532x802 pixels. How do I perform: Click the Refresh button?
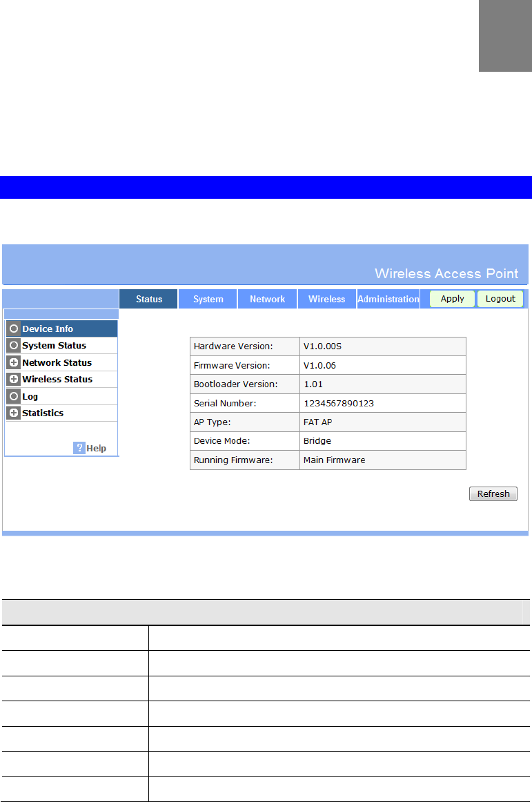493,493
